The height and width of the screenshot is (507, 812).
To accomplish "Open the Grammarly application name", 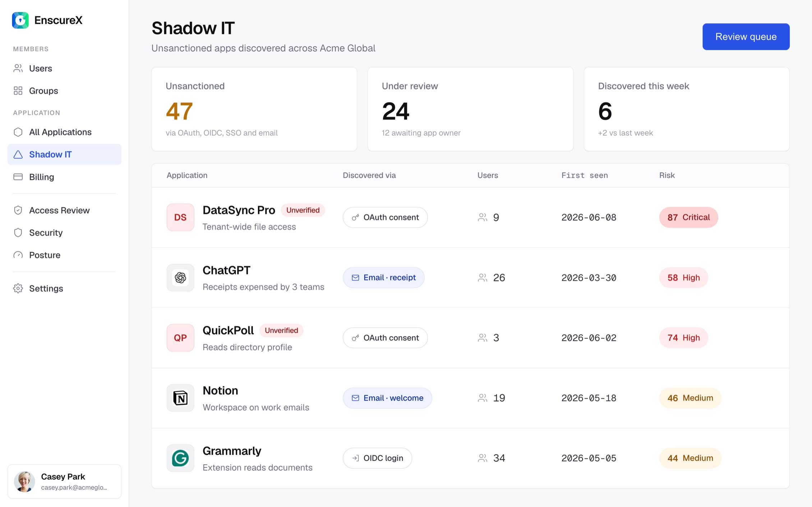I will click(x=232, y=451).
